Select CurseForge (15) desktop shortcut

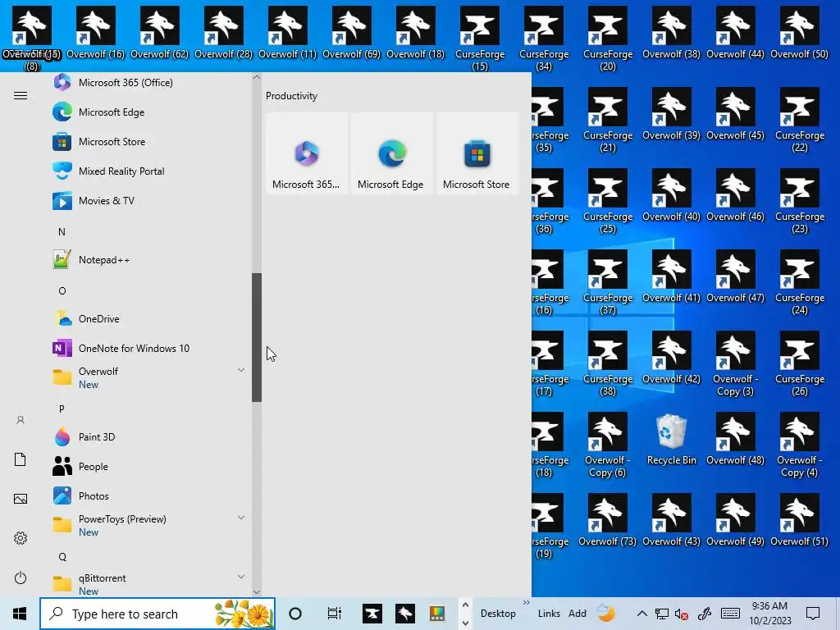[x=479, y=39]
